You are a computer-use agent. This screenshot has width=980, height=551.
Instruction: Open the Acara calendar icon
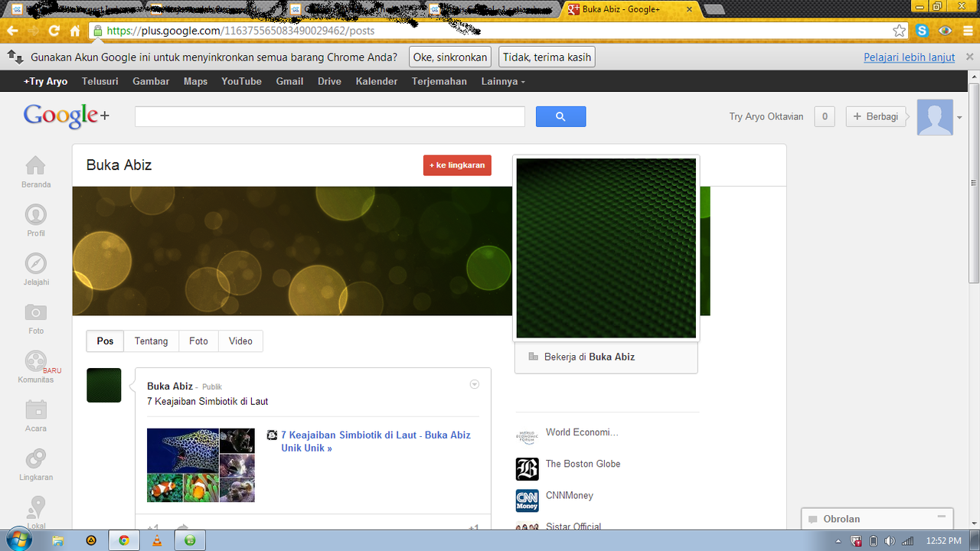click(35, 410)
